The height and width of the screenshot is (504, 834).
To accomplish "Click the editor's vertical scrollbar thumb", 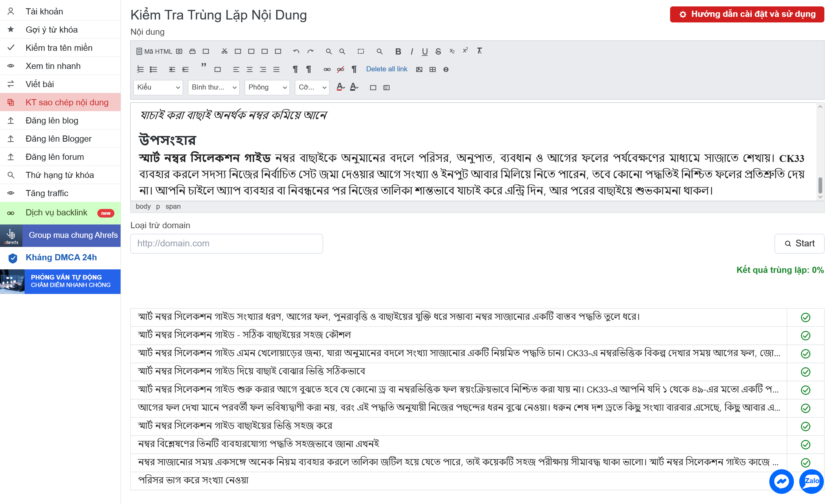I will (x=820, y=185).
